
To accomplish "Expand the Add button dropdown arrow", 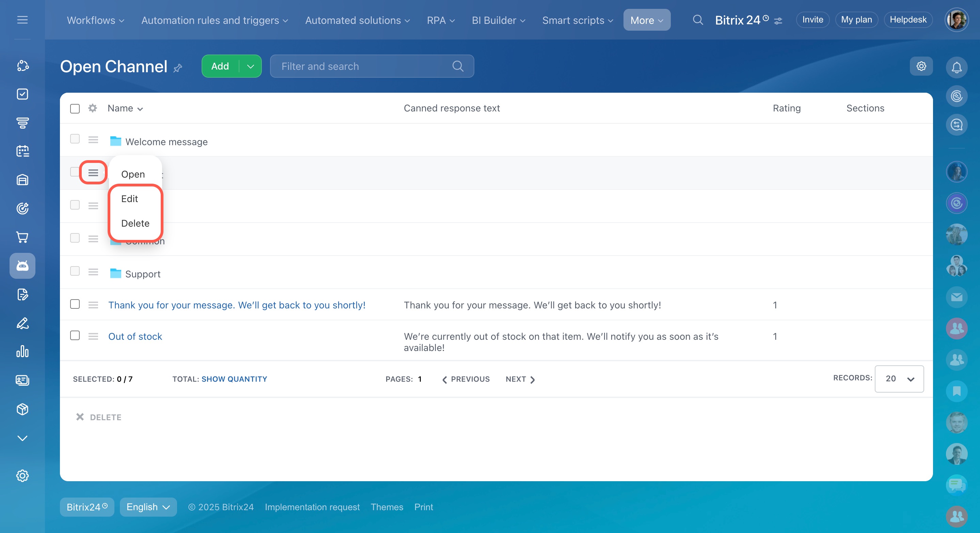I will (x=250, y=66).
